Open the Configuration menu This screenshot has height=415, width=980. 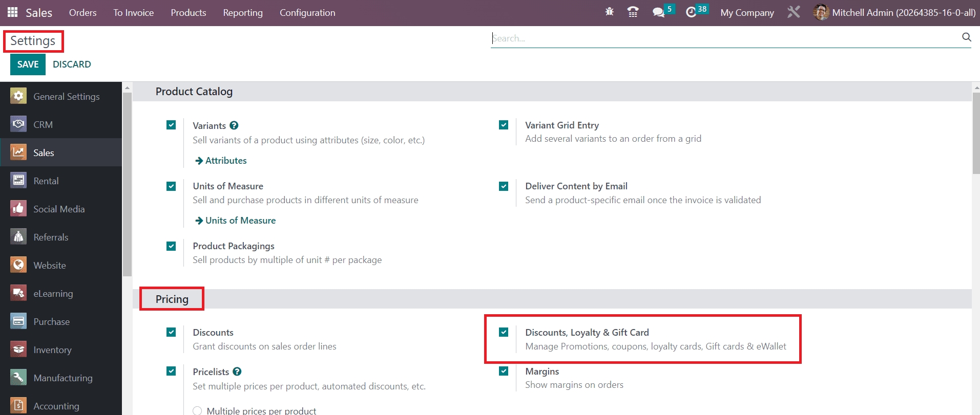(307, 13)
